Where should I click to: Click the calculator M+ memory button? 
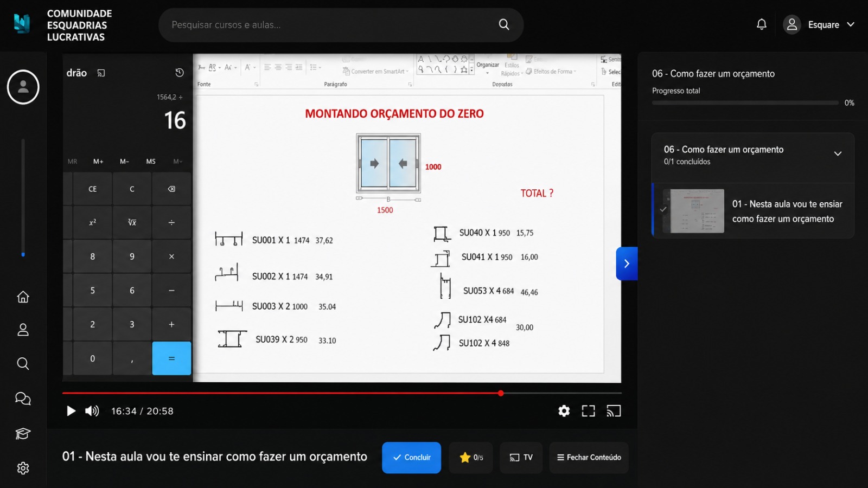click(x=98, y=162)
